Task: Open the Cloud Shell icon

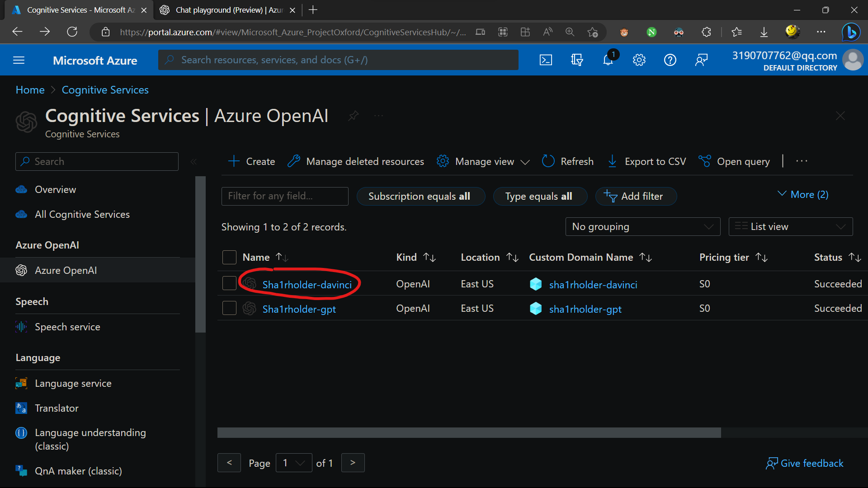Action: pos(546,60)
